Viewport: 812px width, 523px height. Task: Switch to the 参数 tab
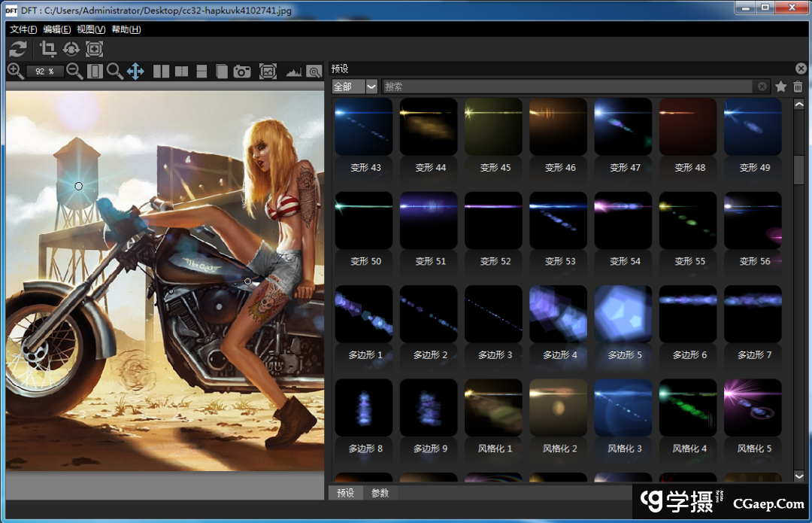tap(380, 493)
